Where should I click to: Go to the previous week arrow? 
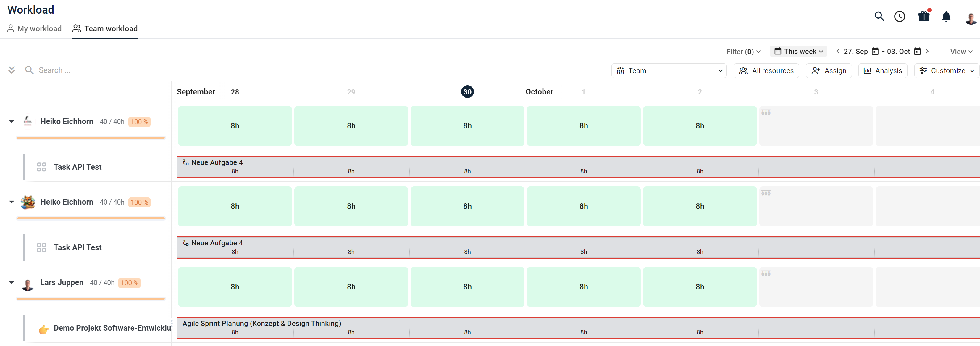click(838, 51)
